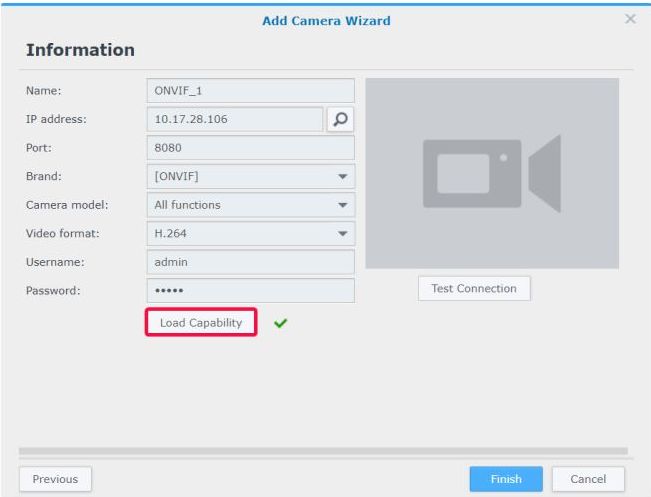
Task: Focus the Name field containing ONVIF_1
Action: tap(250, 91)
